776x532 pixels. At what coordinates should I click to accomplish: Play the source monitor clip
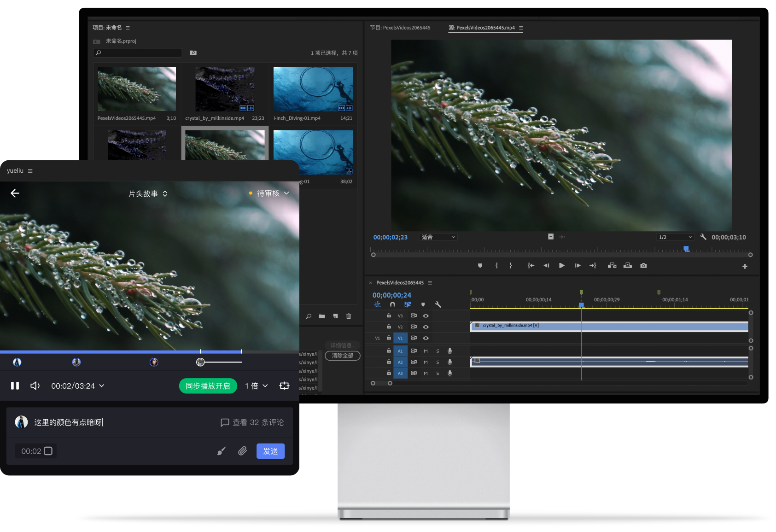tap(562, 266)
